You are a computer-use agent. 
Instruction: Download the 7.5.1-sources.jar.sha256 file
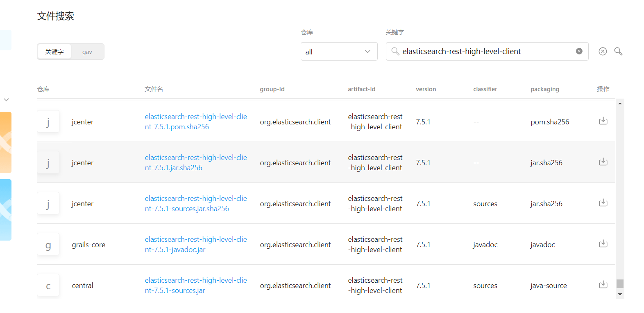[603, 203]
